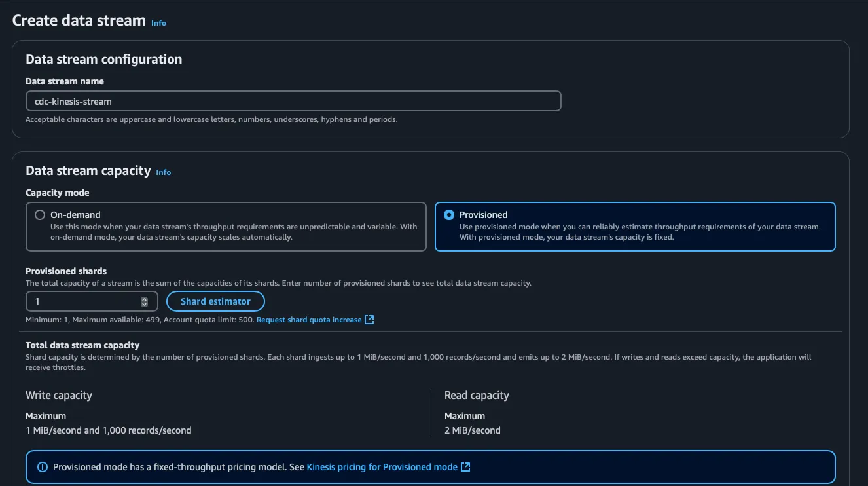Viewport: 868px width, 486px height.
Task: Click the Provisioned shards number field
Action: click(x=92, y=301)
